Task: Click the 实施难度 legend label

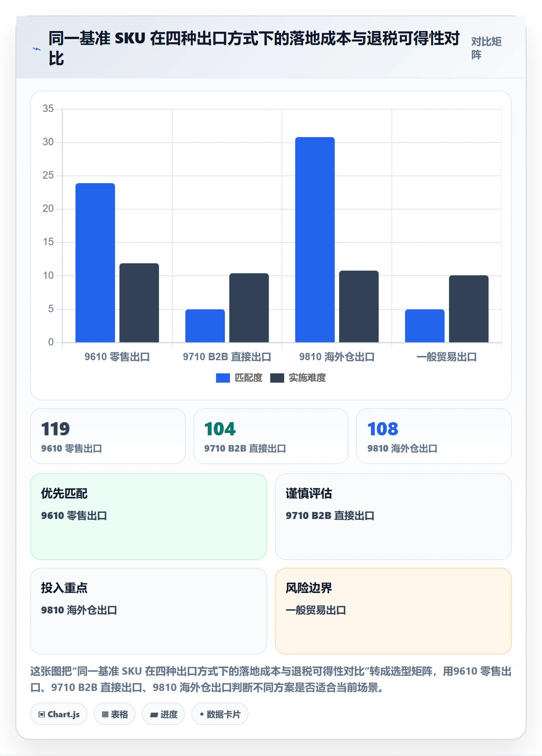Action: pos(307,378)
